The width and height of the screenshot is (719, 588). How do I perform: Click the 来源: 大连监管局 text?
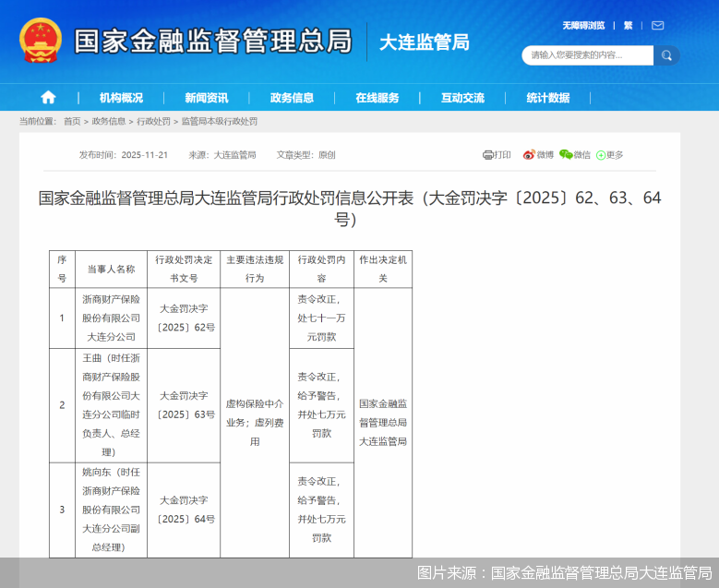(x=222, y=155)
